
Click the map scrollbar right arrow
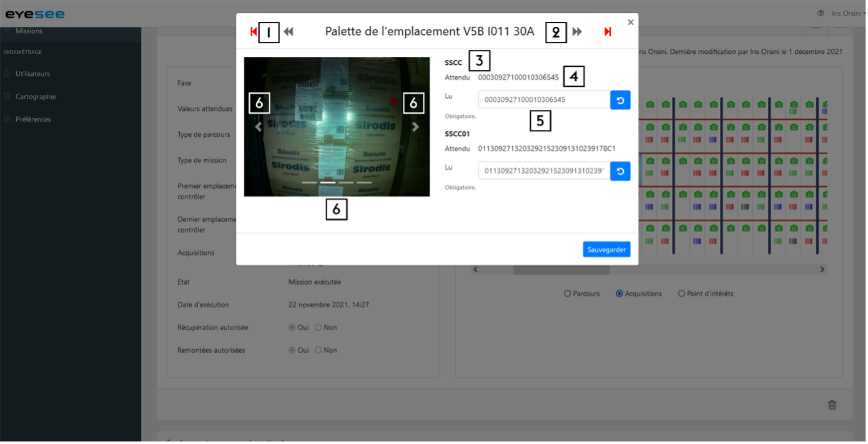[x=822, y=270]
